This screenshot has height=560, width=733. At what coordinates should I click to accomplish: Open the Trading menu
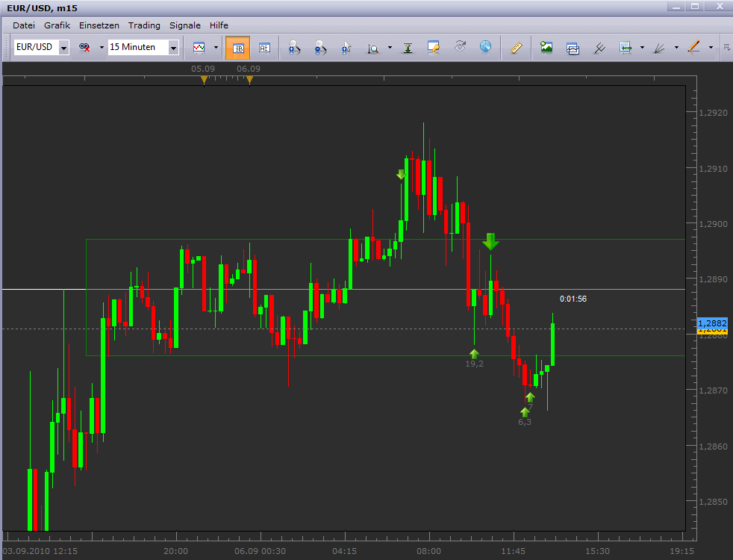143,25
